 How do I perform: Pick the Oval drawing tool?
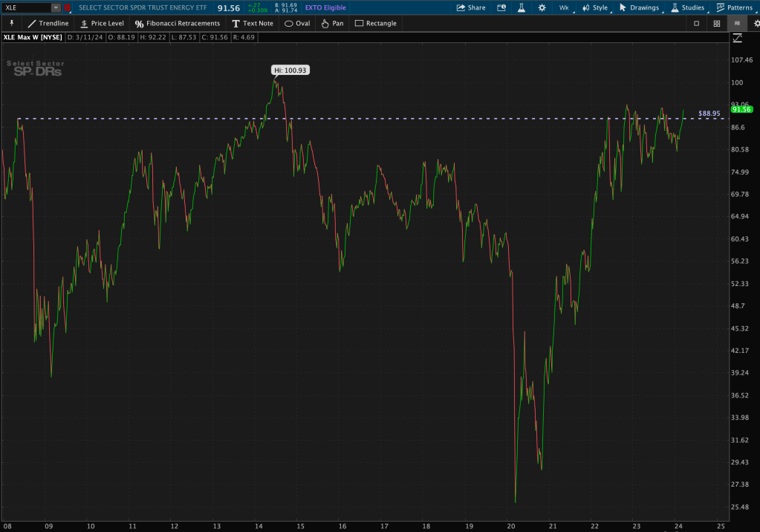click(297, 23)
